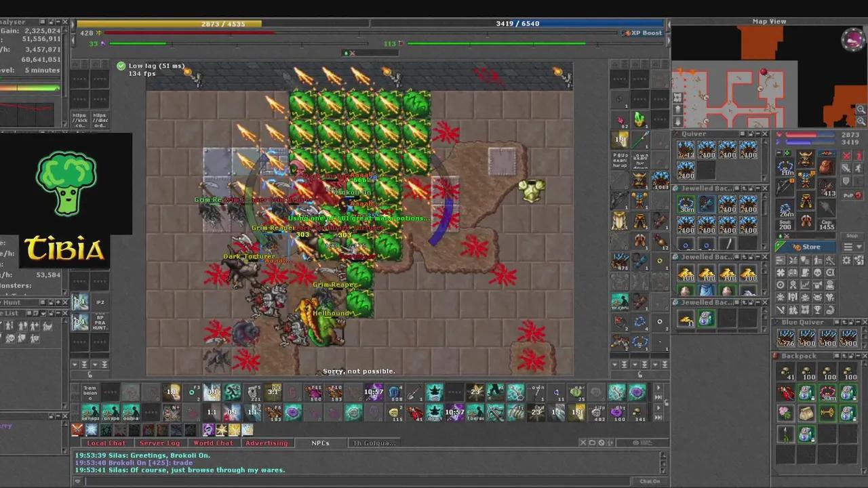The image size is (868, 488).
Task: Switch to the Advertising tab
Action: pos(267,443)
